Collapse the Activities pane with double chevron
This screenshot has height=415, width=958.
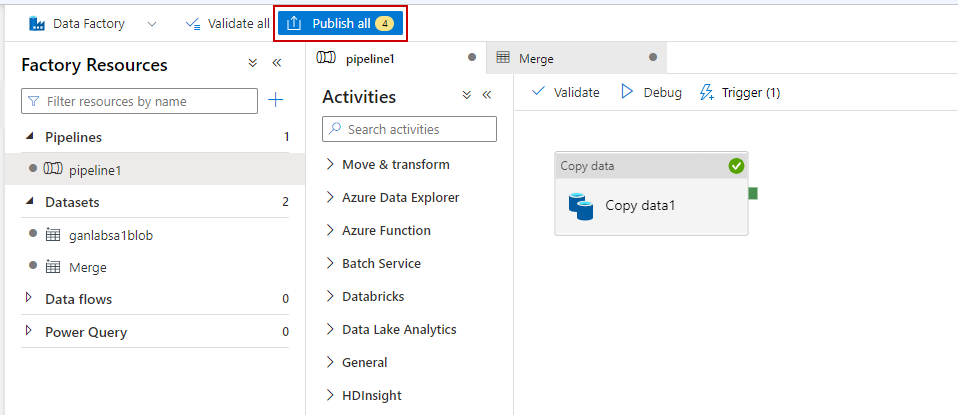[487, 95]
